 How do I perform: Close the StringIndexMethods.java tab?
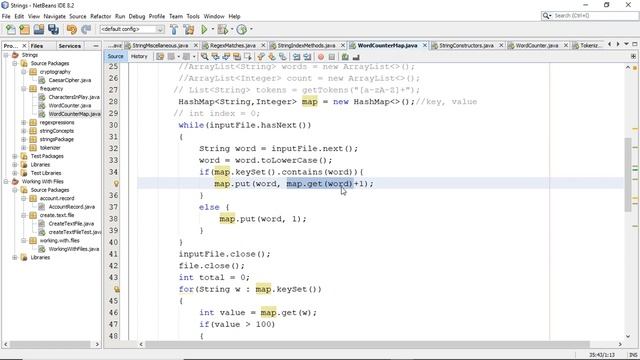tap(343, 45)
